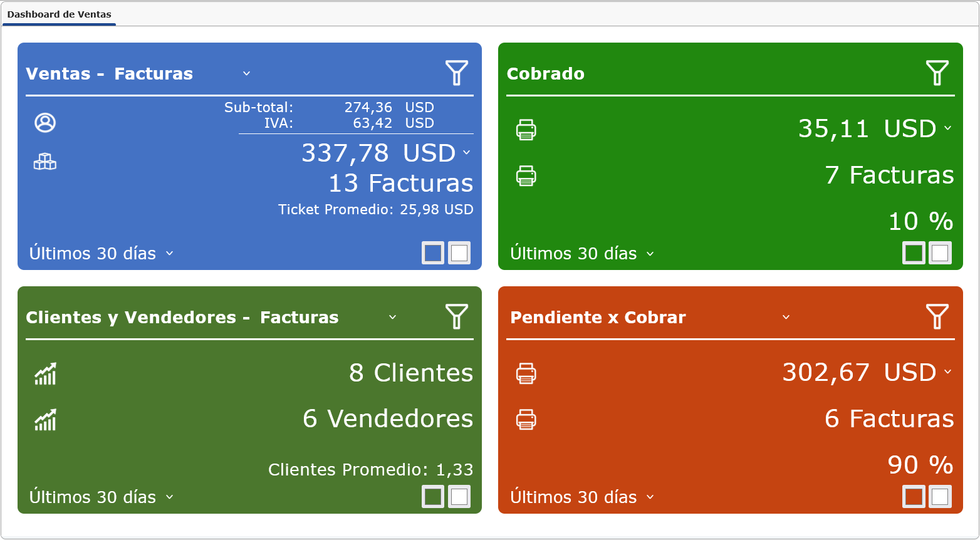Open the Pendiente x Cobrar title dropdown menu
This screenshot has height=540, width=980.
(785, 318)
